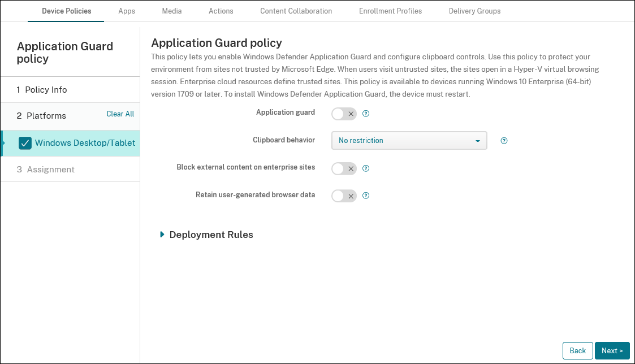Image resolution: width=635 pixels, height=364 pixels.
Task: Click the Clear All link
Action: pyautogui.click(x=120, y=114)
